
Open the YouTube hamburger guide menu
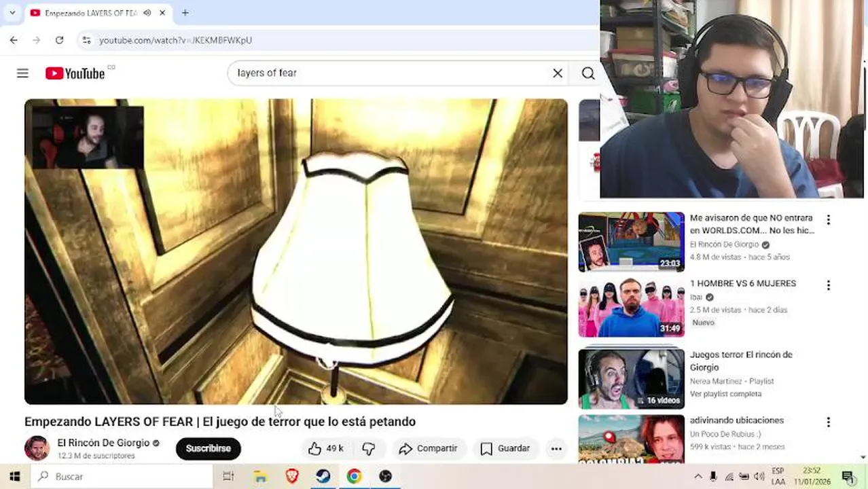[x=22, y=73]
